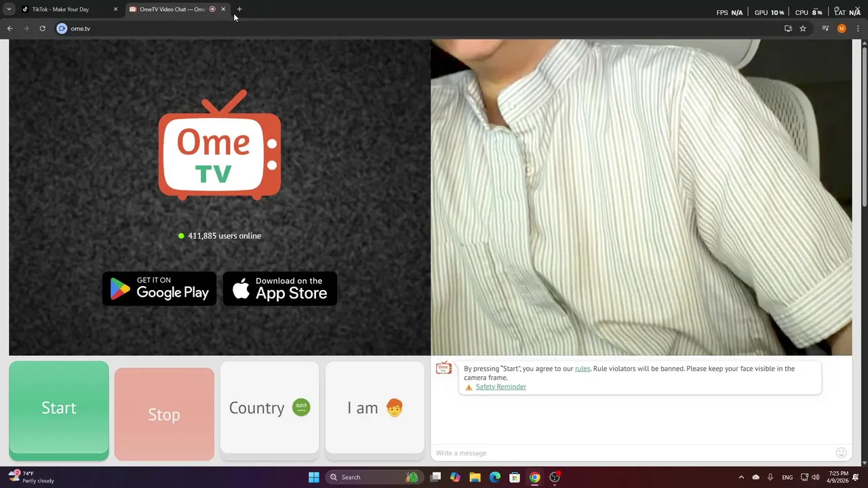Screen dimensions: 868x488
Task: Open the Chrome profile avatar
Action: (x=842, y=28)
